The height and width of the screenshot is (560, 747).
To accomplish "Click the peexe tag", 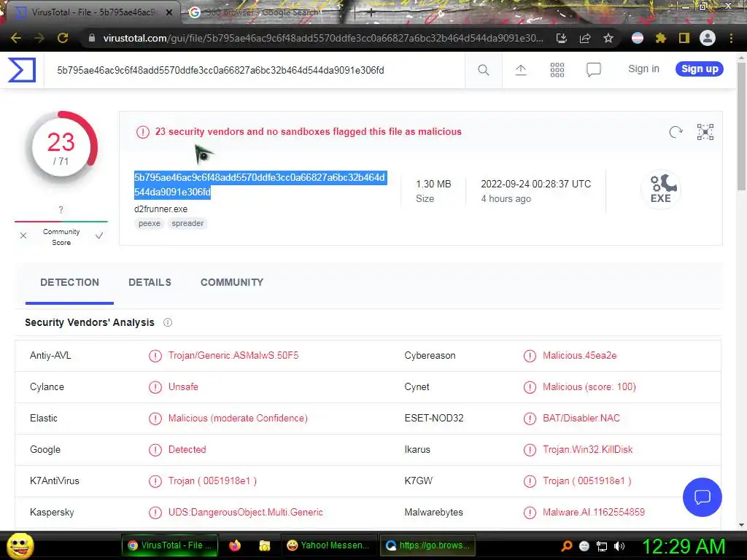I will (x=149, y=223).
